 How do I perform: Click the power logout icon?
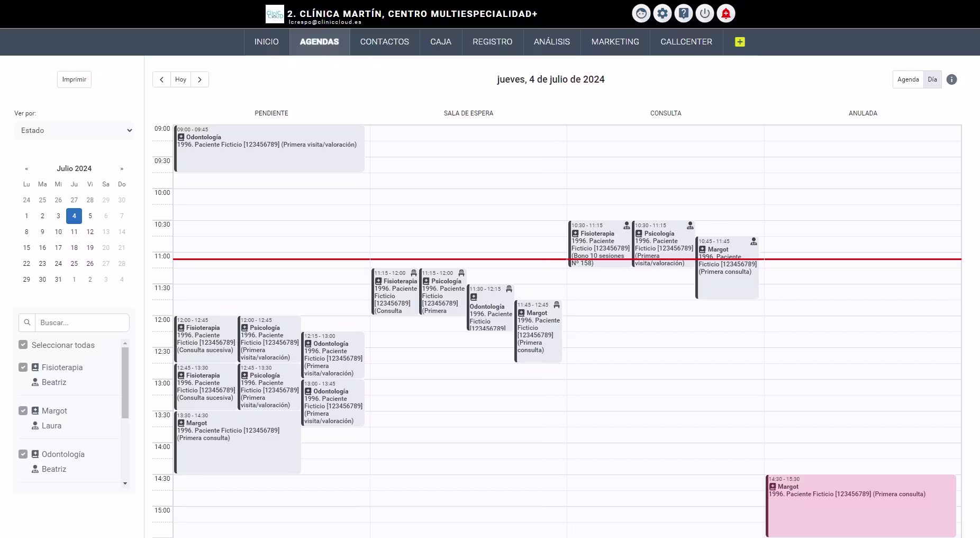tap(704, 13)
